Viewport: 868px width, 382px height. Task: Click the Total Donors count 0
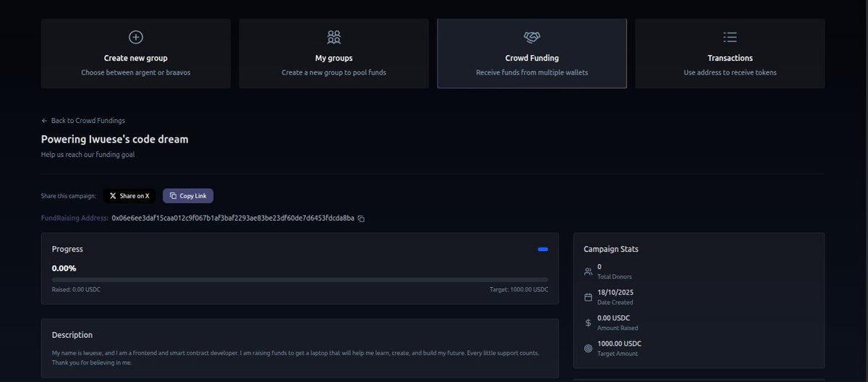pos(600,267)
